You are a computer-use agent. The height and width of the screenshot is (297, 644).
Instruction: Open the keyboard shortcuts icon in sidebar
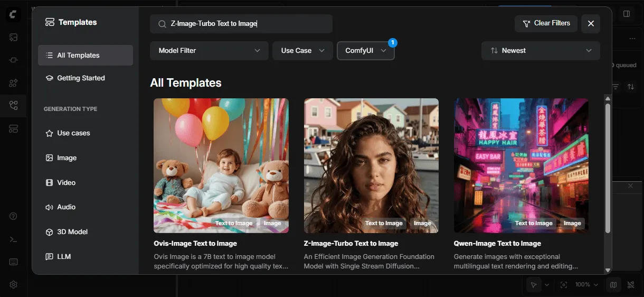click(13, 262)
